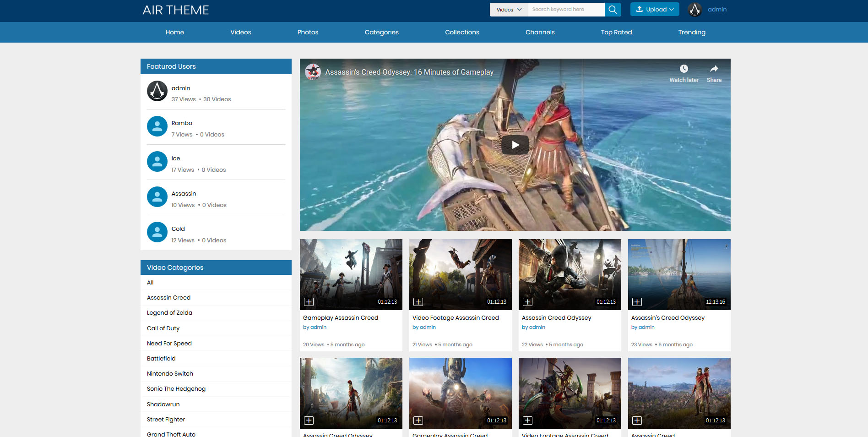Open the Video Footage Assassin Creed title (21 Views)
The image size is (868, 437).
pos(456,317)
